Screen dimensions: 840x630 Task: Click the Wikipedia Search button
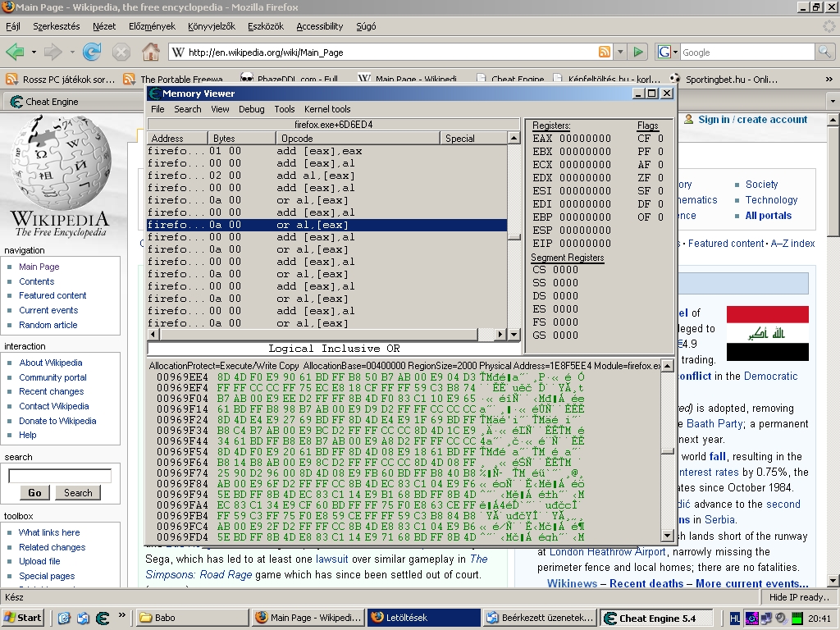tap(78, 493)
